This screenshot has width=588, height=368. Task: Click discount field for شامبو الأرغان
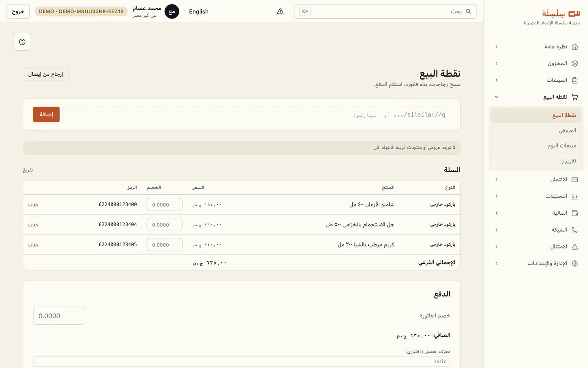tap(165, 204)
